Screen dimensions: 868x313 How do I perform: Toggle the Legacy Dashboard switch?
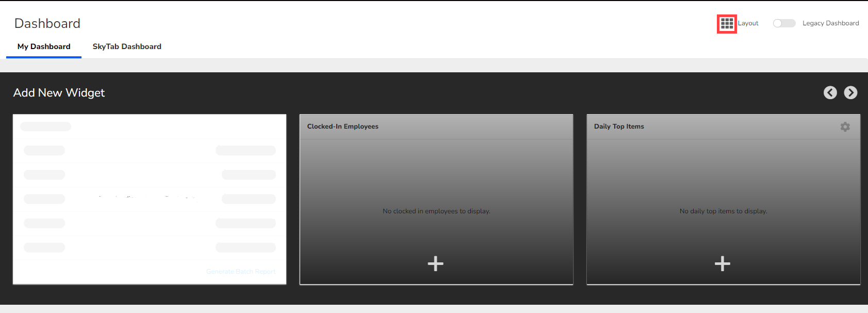click(x=783, y=23)
